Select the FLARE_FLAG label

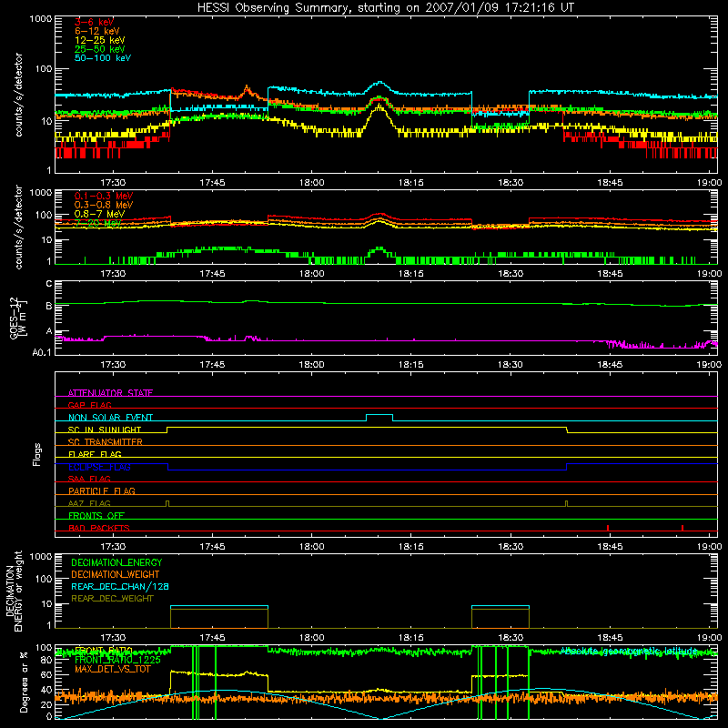click(x=95, y=454)
